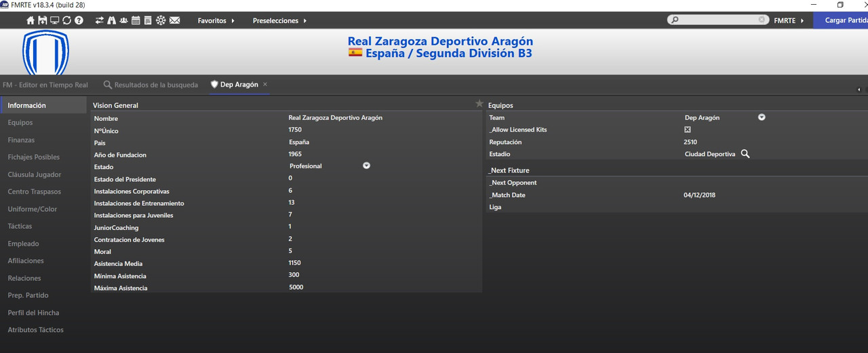Close the Dep Aragón tab

pos(265,85)
